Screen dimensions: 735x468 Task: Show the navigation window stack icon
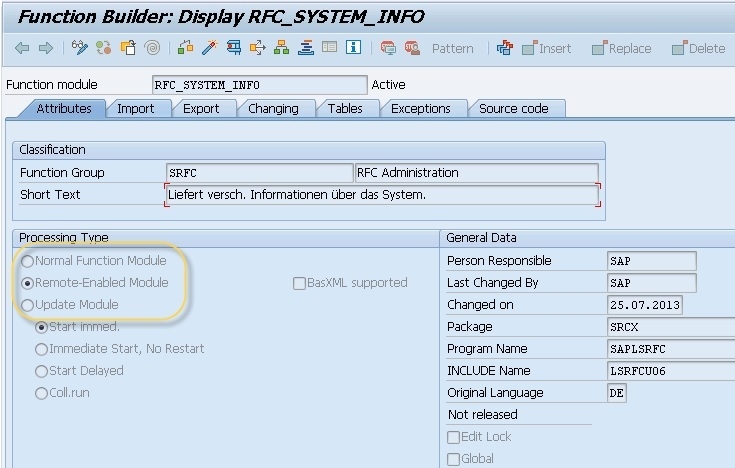click(306, 47)
